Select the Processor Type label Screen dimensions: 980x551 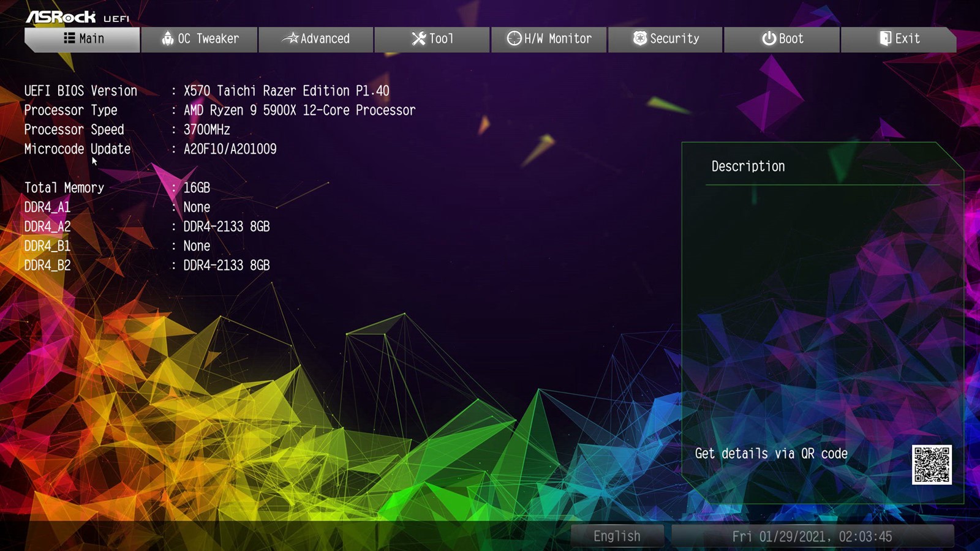click(x=70, y=110)
